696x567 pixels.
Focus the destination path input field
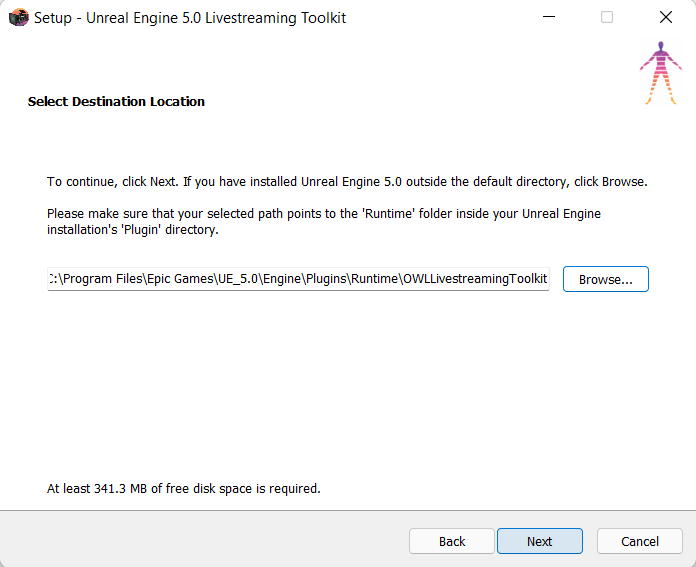click(298, 279)
